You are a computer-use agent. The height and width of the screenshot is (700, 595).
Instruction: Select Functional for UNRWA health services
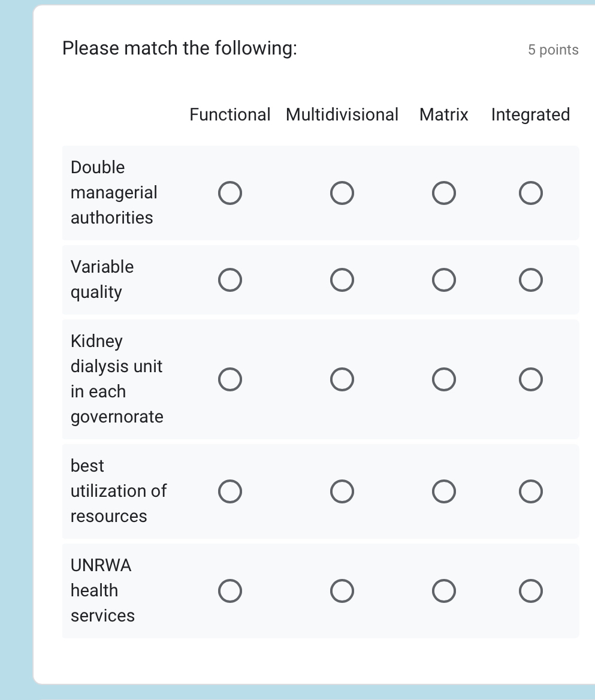point(230,590)
